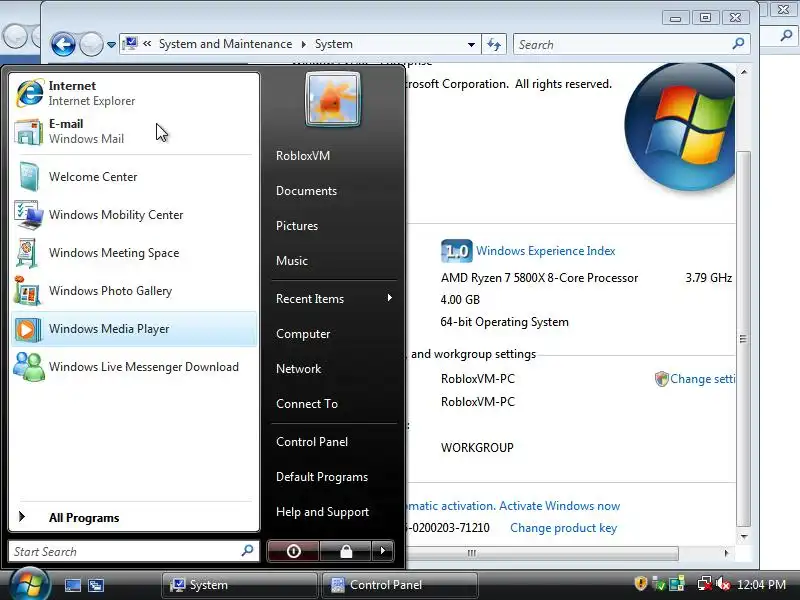Viewport: 800px width, 600px height.
Task: Click the Forward navigation button
Action: coord(91,44)
